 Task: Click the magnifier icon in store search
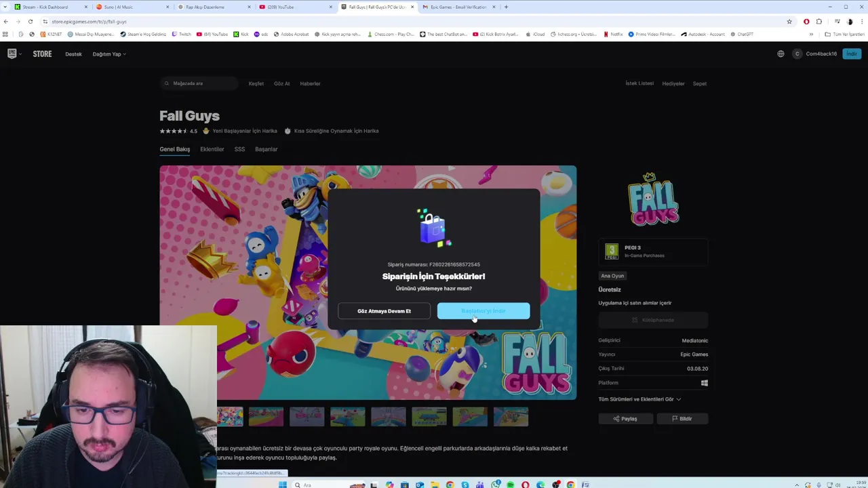(x=167, y=83)
